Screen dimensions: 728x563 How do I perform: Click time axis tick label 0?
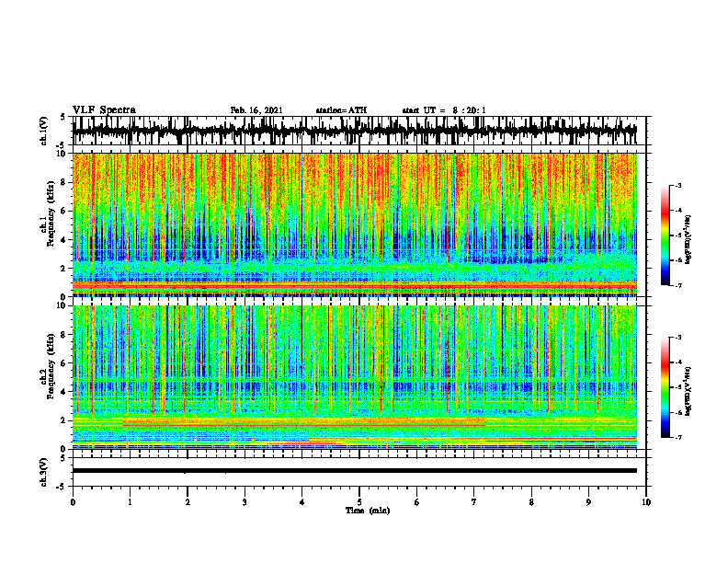pyautogui.click(x=73, y=502)
